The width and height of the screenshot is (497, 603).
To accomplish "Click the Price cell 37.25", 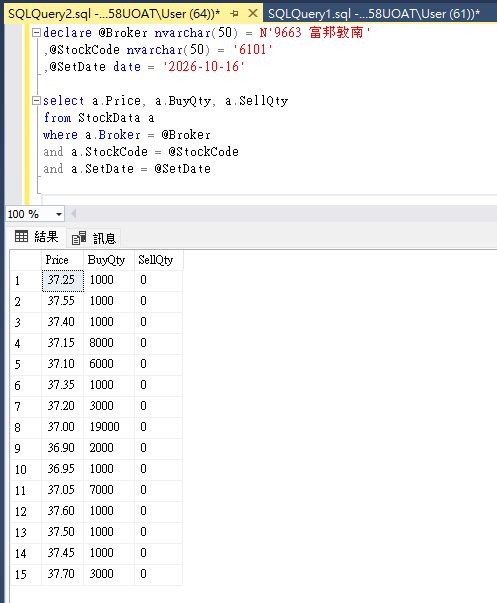I will pyautogui.click(x=62, y=281).
